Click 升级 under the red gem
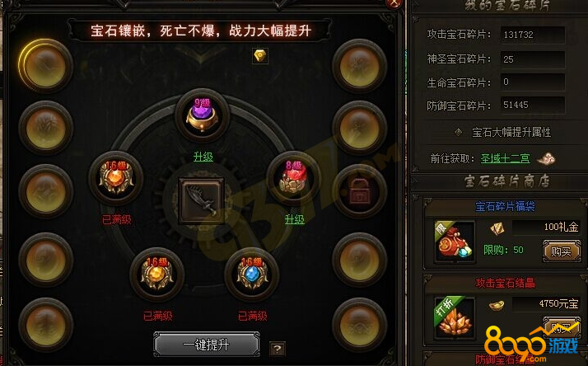 click(x=295, y=219)
